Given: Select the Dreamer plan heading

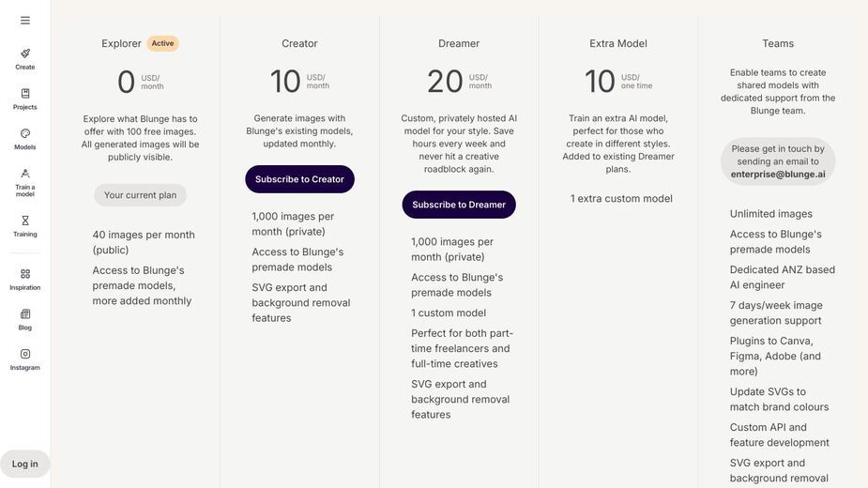Looking at the screenshot, I should click(459, 43).
